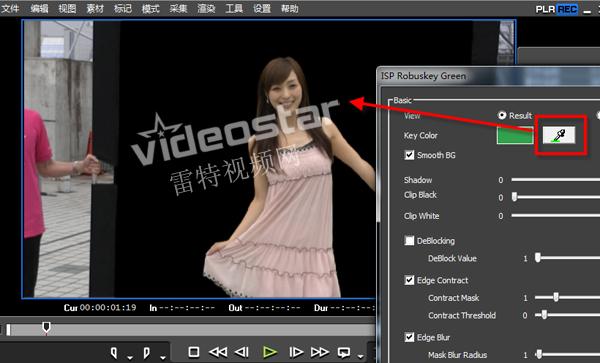The width and height of the screenshot is (600, 363).
Task: Step forward one frame
Action: pyautogui.click(x=296, y=352)
